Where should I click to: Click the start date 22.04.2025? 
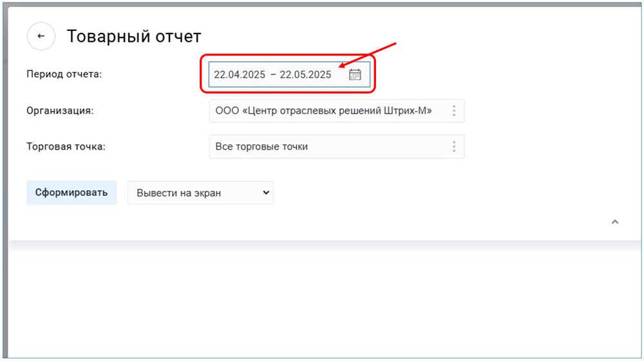pos(240,75)
